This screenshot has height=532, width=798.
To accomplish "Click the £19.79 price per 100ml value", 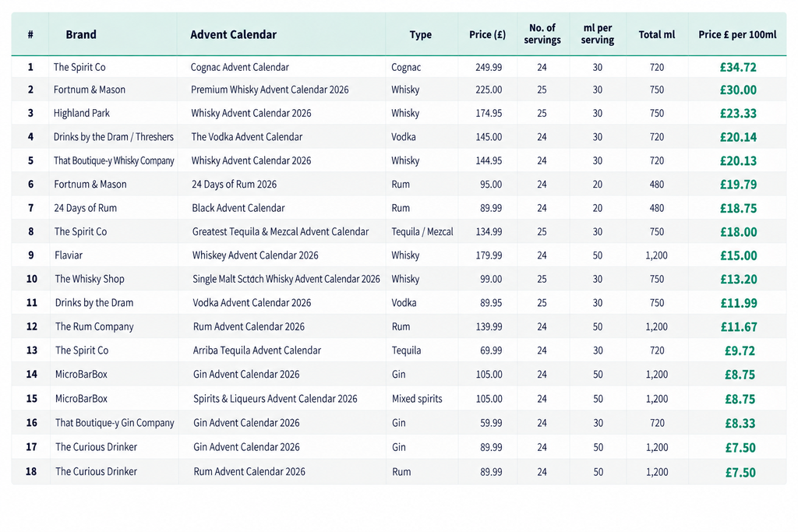I will pyautogui.click(x=738, y=185).
